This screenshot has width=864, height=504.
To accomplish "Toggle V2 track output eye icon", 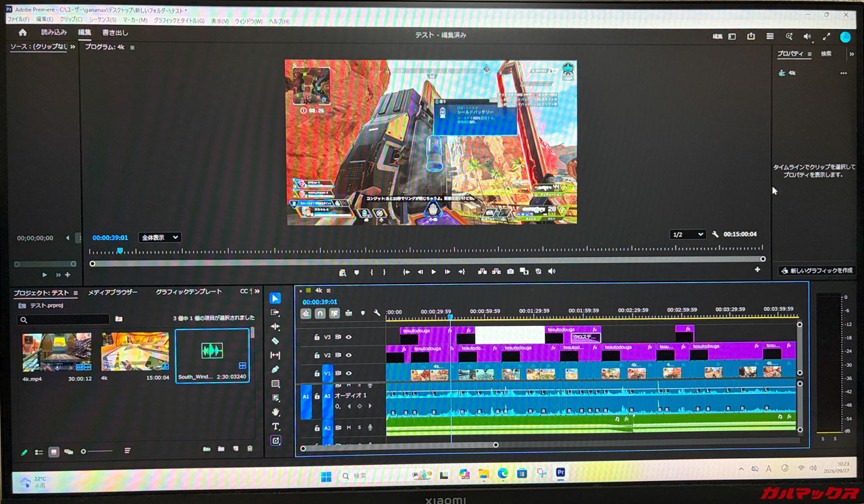I will click(349, 355).
